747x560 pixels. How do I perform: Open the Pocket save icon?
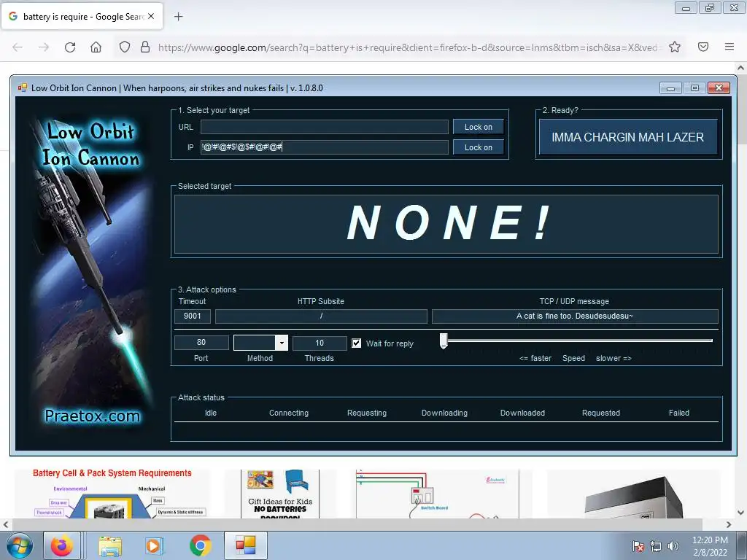[703, 47]
